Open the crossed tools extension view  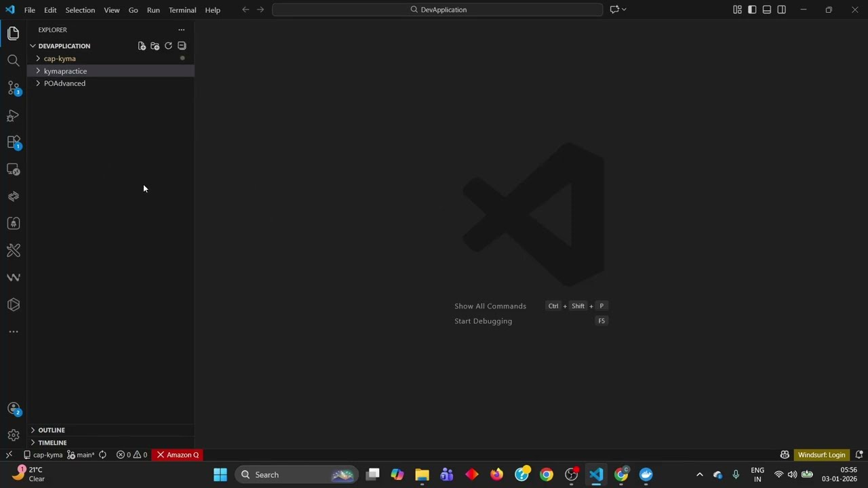(13, 251)
